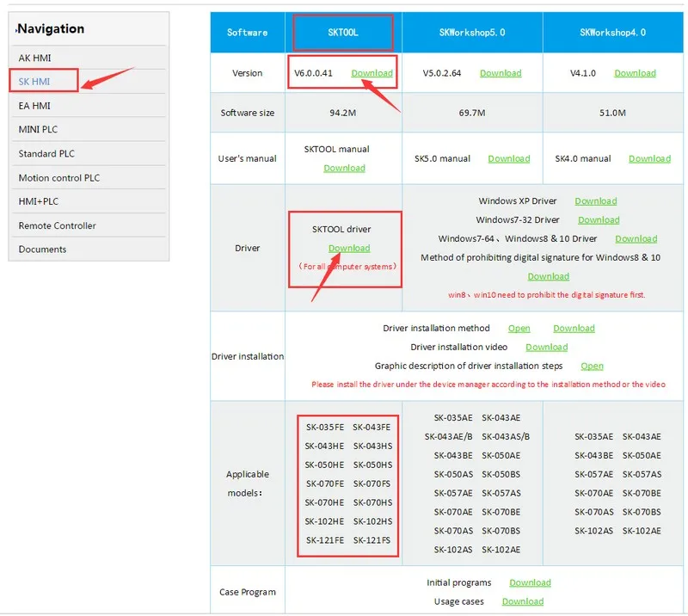
Task: Download SKWorkshop4.0 version V4.1.0
Action: (635, 73)
